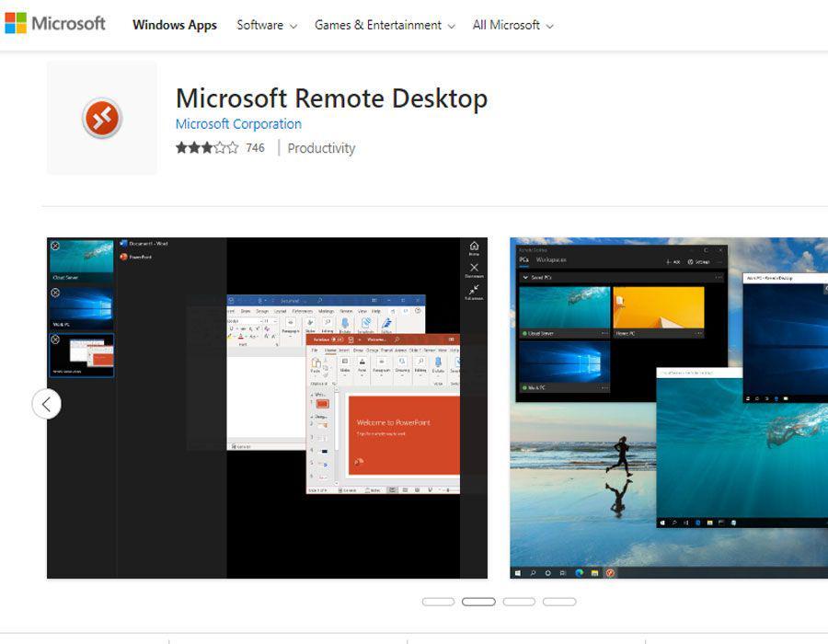Open the Windows Apps link
The width and height of the screenshot is (828, 644).
point(174,25)
